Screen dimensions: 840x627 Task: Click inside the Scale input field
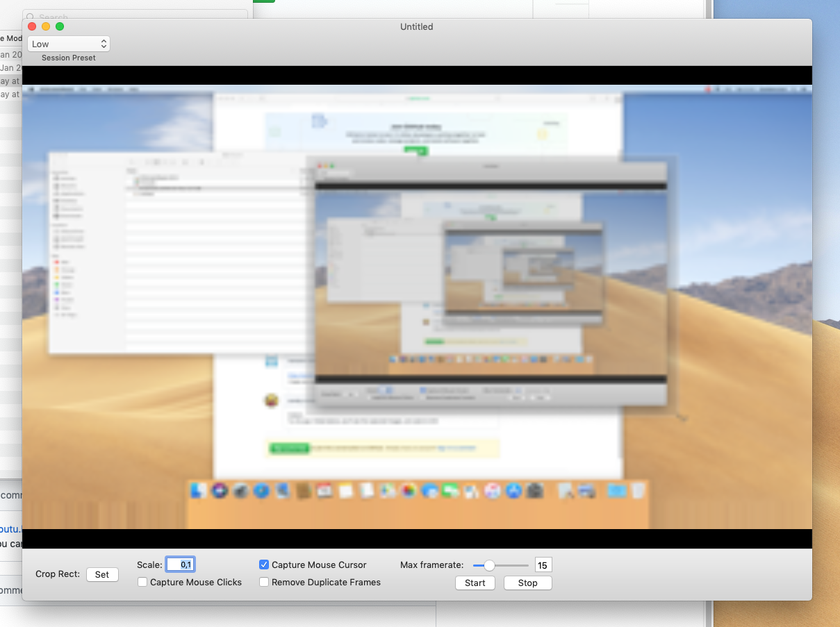181,565
